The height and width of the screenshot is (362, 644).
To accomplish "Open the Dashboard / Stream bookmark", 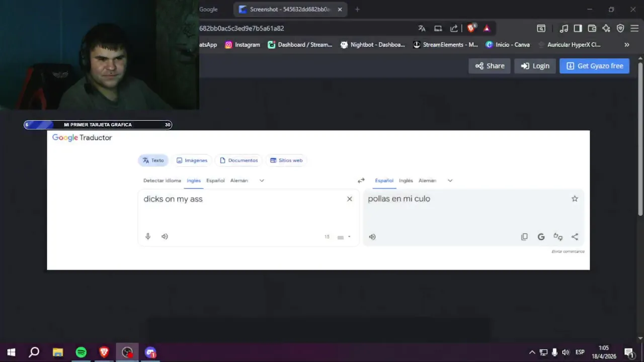I will (300, 45).
